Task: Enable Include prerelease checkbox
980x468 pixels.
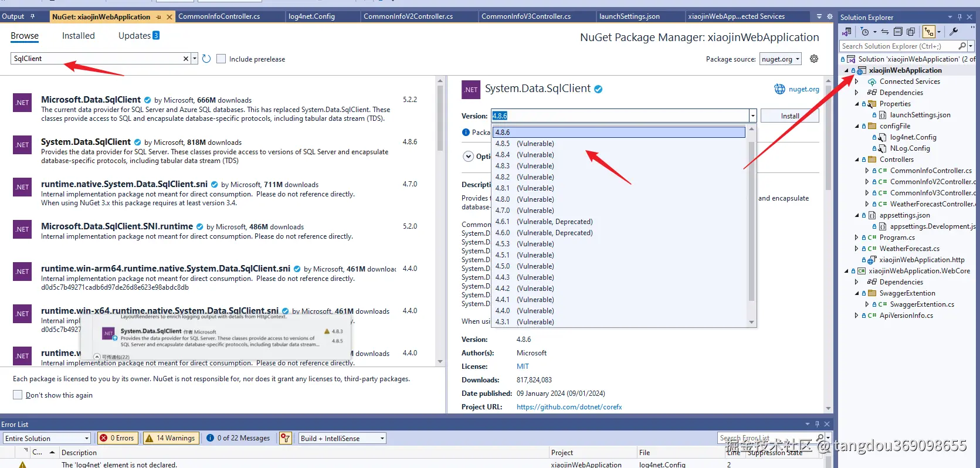Action: (221, 59)
